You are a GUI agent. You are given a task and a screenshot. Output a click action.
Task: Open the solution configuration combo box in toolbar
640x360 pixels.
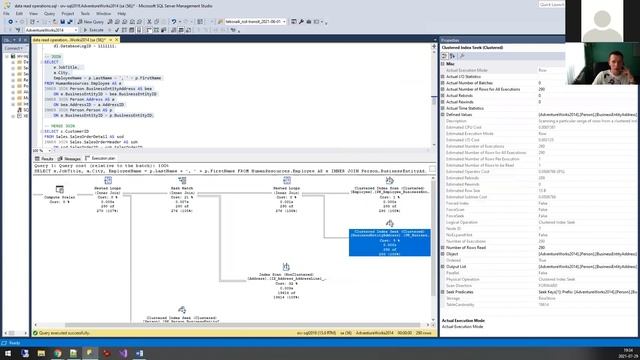tap(255, 22)
